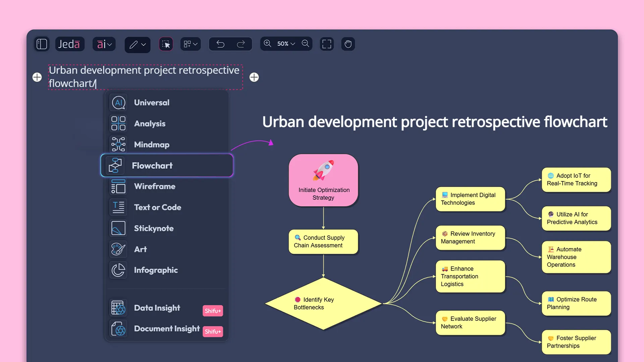The image size is (644, 362).
Task: Click the plus button right of the title
Action: click(254, 77)
